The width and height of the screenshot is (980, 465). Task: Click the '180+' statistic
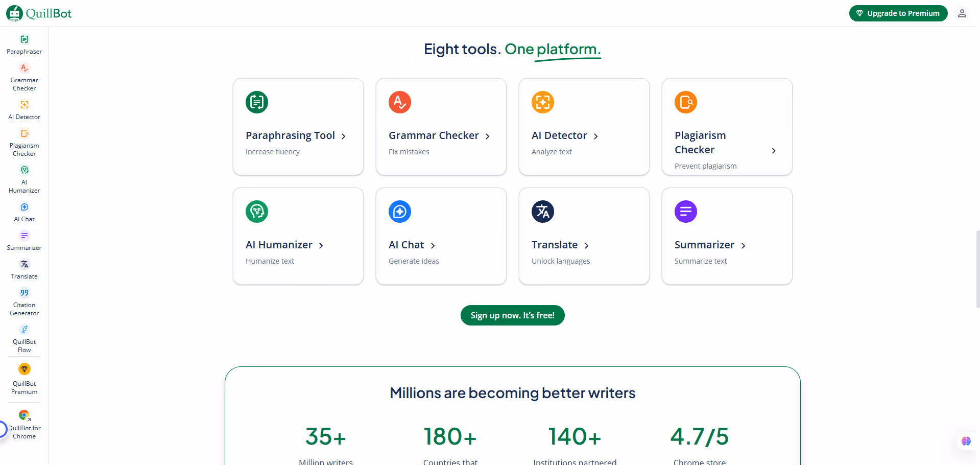click(450, 437)
